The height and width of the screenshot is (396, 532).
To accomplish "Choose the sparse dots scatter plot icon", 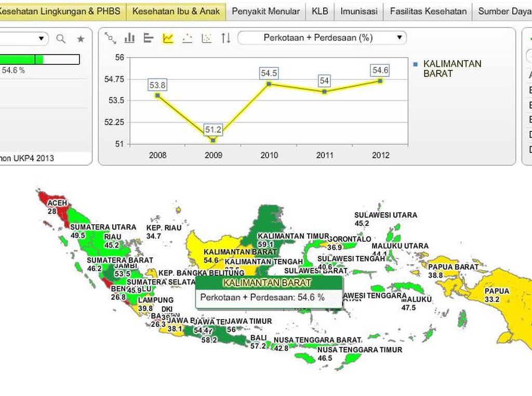I will click(187, 38).
